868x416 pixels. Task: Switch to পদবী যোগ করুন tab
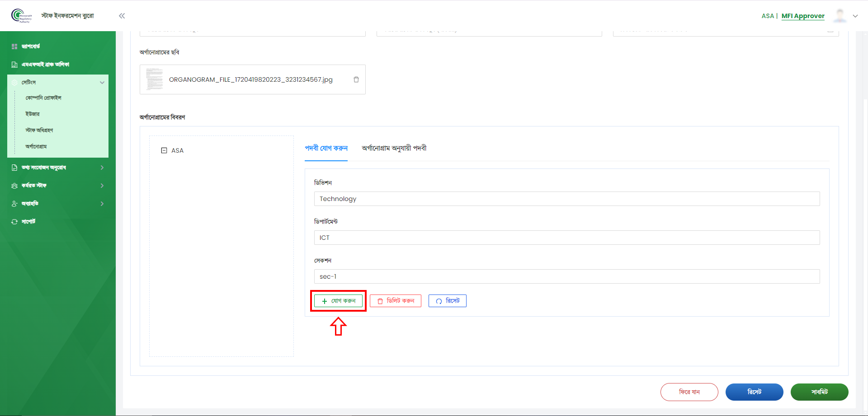click(326, 148)
